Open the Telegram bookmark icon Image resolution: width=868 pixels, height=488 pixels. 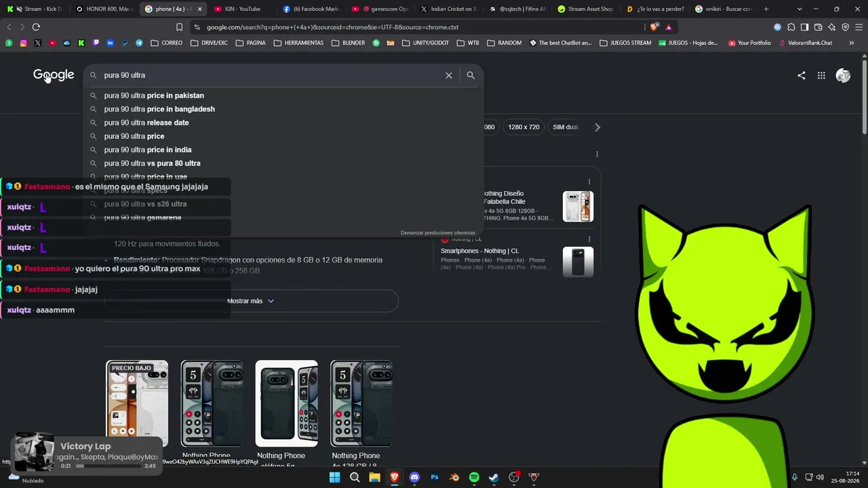[139, 43]
